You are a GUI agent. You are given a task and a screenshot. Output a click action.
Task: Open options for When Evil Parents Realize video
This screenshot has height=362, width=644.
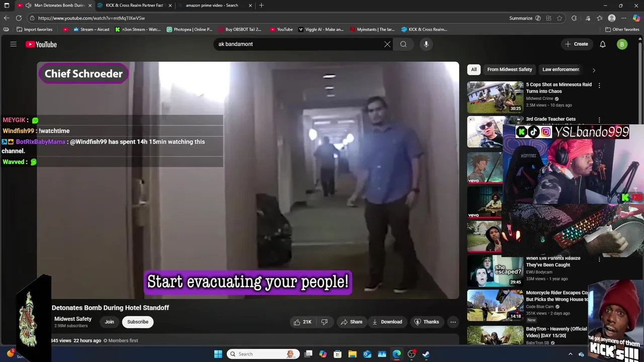(599, 259)
